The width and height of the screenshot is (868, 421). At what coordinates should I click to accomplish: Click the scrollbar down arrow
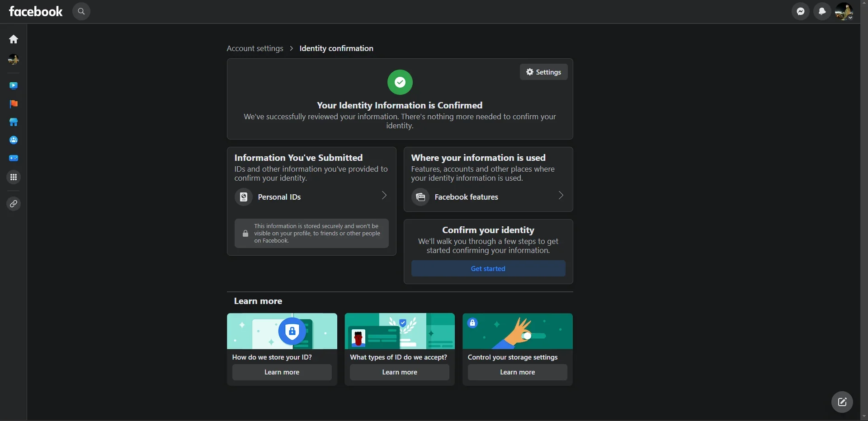(864, 416)
